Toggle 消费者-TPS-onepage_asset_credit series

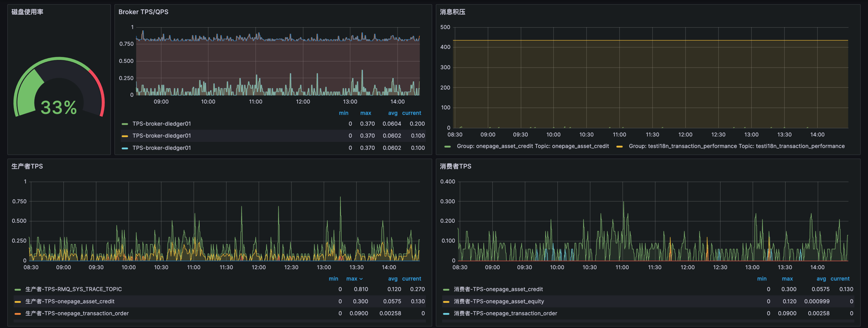point(498,289)
